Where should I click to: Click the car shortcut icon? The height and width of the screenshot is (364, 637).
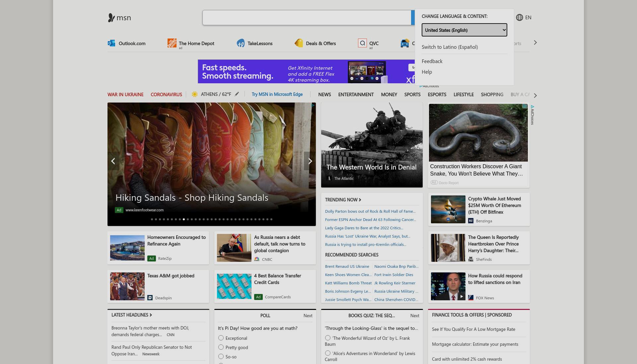404,43
